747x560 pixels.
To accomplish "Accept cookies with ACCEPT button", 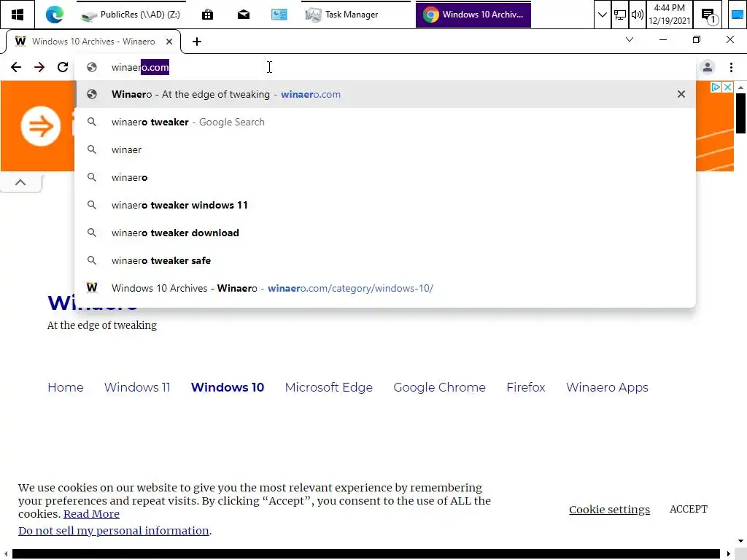I will [x=689, y=509].
